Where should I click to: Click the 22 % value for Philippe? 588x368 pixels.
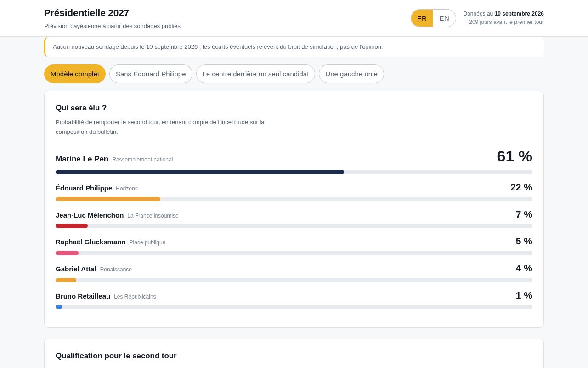point(521,187)
